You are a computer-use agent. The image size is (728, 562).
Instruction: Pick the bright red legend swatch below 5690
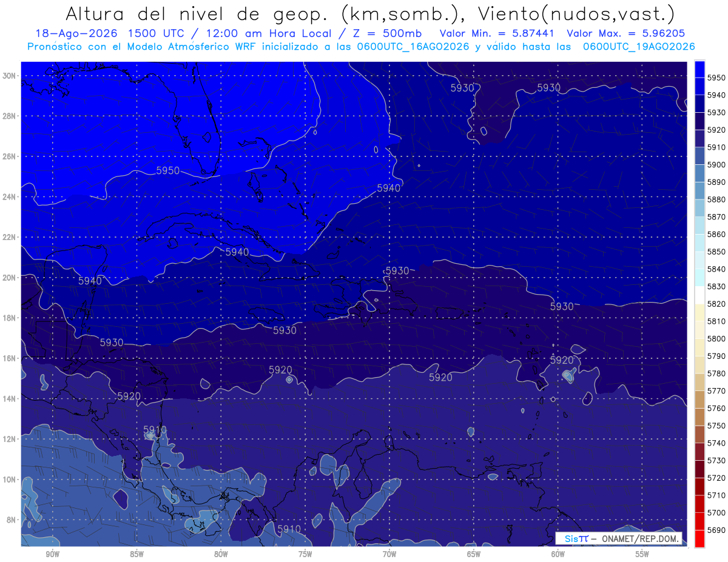point(699,538)
